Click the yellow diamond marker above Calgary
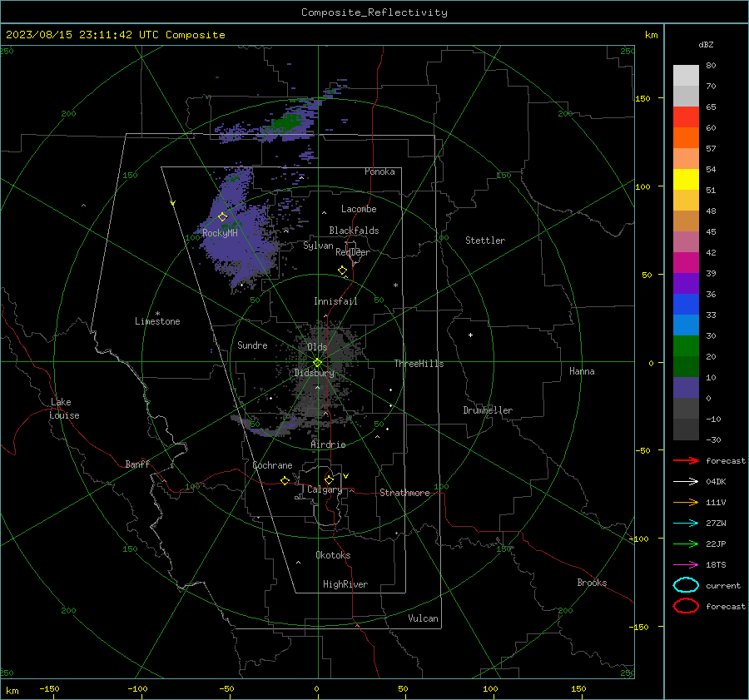This screenshot has height=700, width=749. [329, 479]
